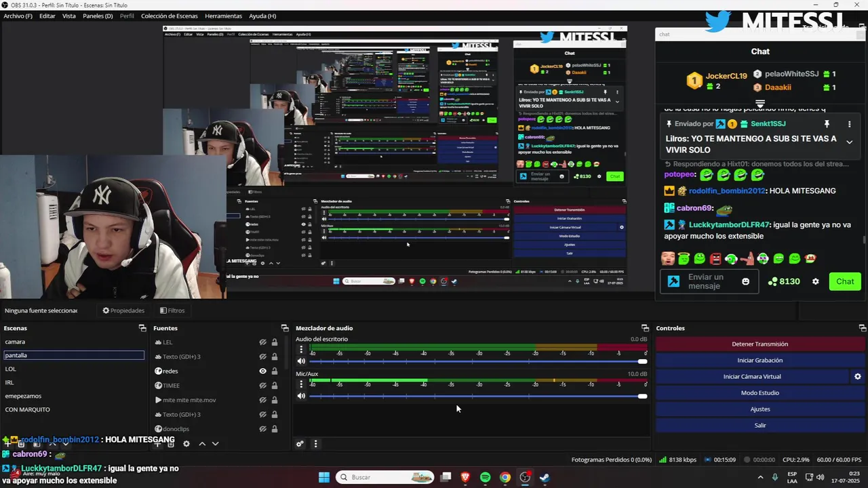Pop out the Controles dock panel

[x=862, y=328]
